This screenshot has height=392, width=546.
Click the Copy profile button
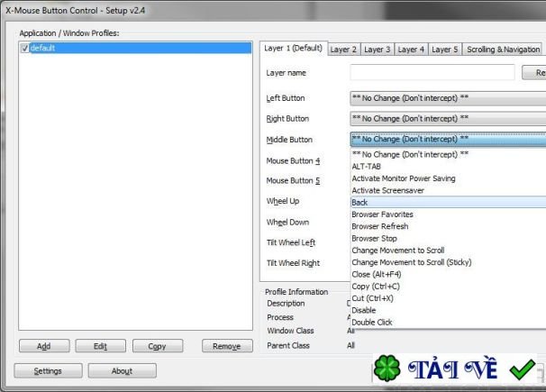coord(158,346)
